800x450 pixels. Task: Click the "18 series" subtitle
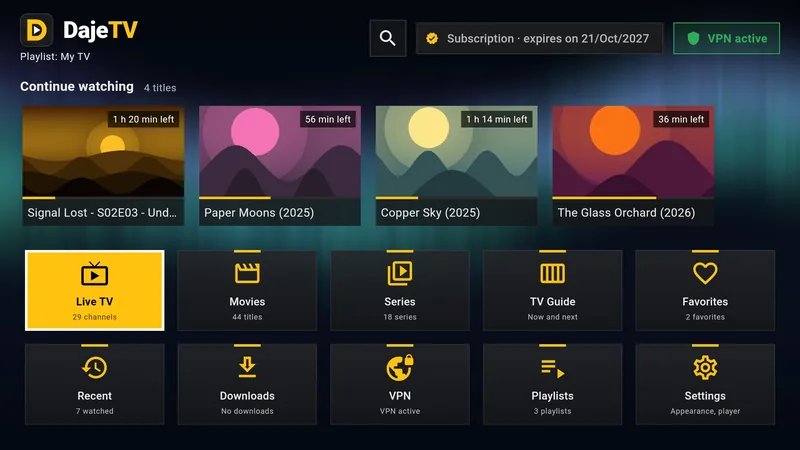[399, 317]
